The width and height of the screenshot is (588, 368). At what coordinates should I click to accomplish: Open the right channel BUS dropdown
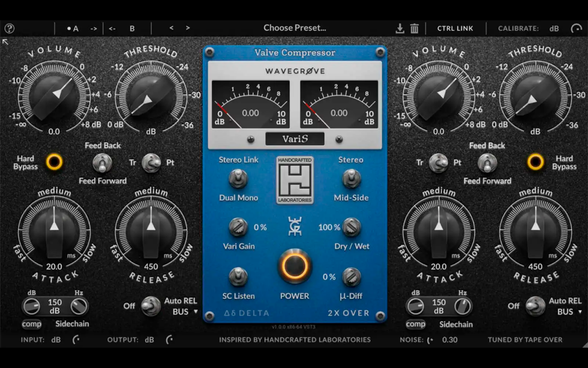coord(570,312)
